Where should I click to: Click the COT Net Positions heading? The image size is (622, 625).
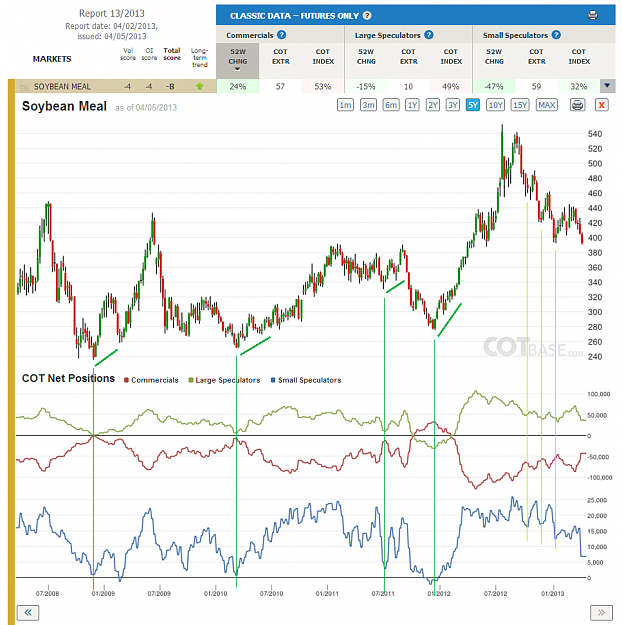pyautogui.click(x=68, y=378)
